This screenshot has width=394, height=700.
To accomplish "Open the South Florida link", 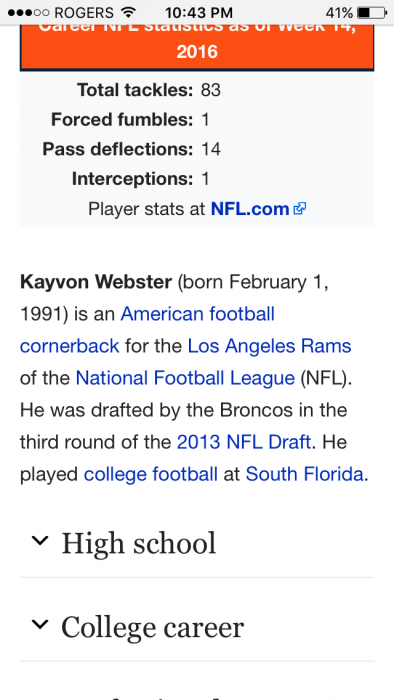I will click(304, 474).
